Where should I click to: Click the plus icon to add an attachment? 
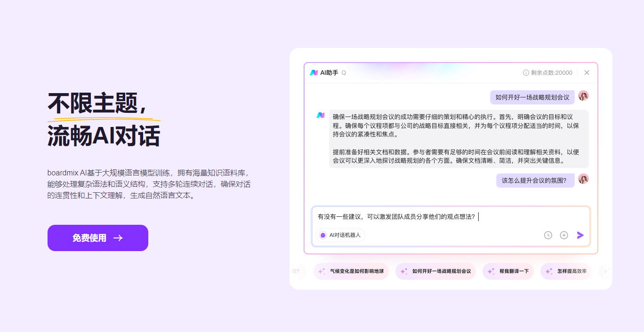pyautogui.click(x=564, y=235)
